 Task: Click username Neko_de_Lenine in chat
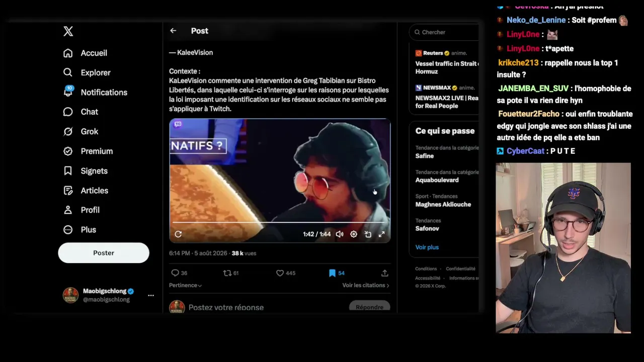coord(536,20)
